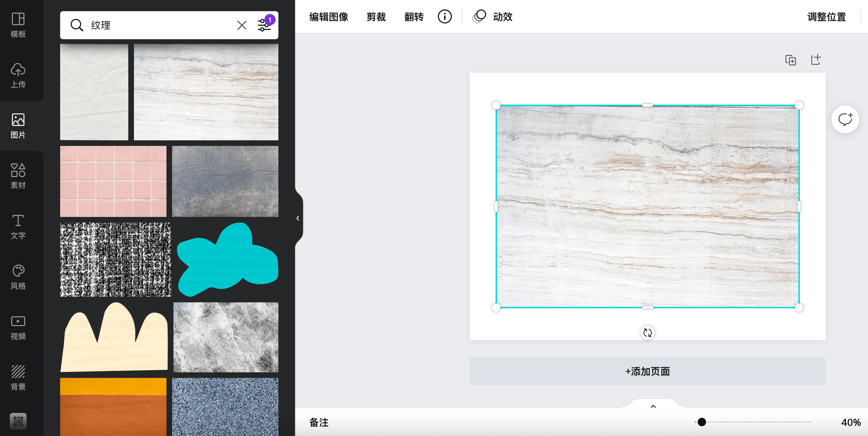Viewport: 868px width, 436px height.
Task: Open the 素材 elements panel
Action: point(18,176)
